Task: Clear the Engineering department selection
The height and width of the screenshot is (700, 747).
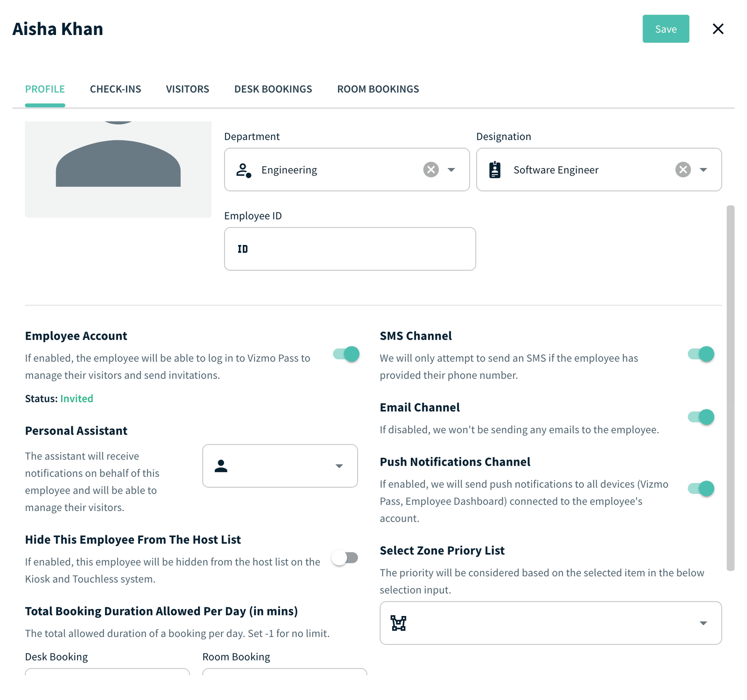Action: pyautogui.click(x=431, y=169)
